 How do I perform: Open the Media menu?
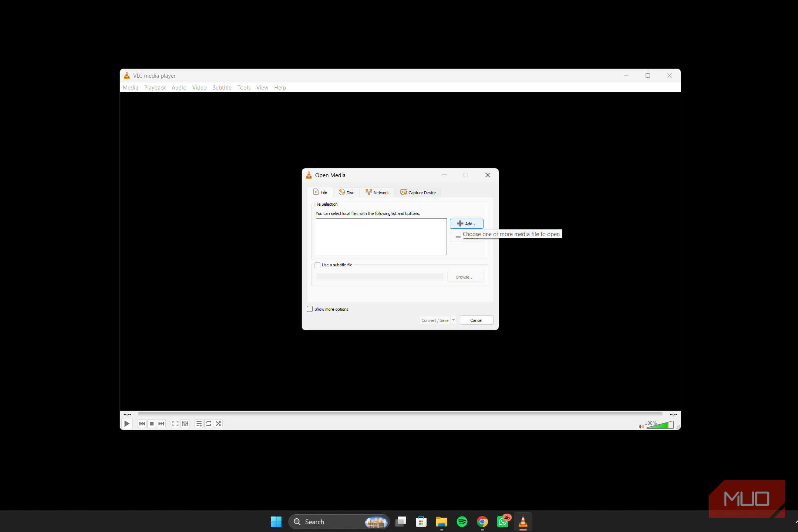click(131, 88)
